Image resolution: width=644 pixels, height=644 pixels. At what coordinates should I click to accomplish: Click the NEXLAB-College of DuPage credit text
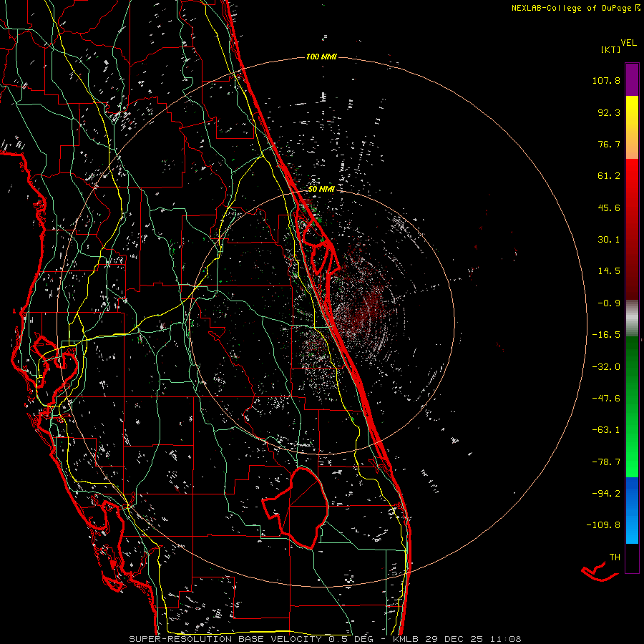pyautogui.click(x=572, y=8)
